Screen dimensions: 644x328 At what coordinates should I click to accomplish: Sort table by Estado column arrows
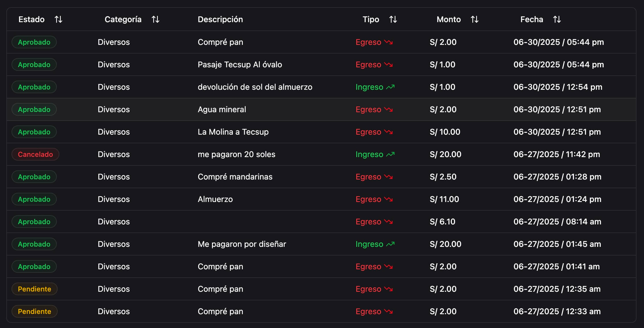(58, 19)
